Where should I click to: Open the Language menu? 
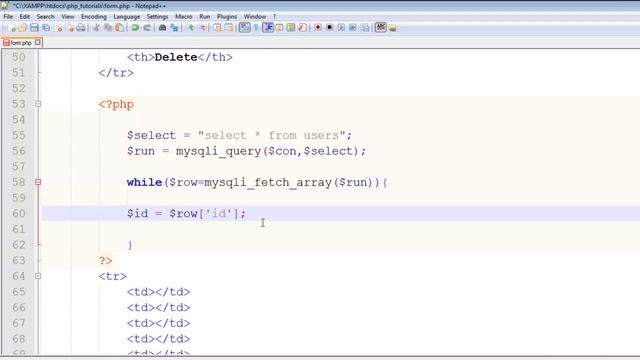tap(127, 17)
